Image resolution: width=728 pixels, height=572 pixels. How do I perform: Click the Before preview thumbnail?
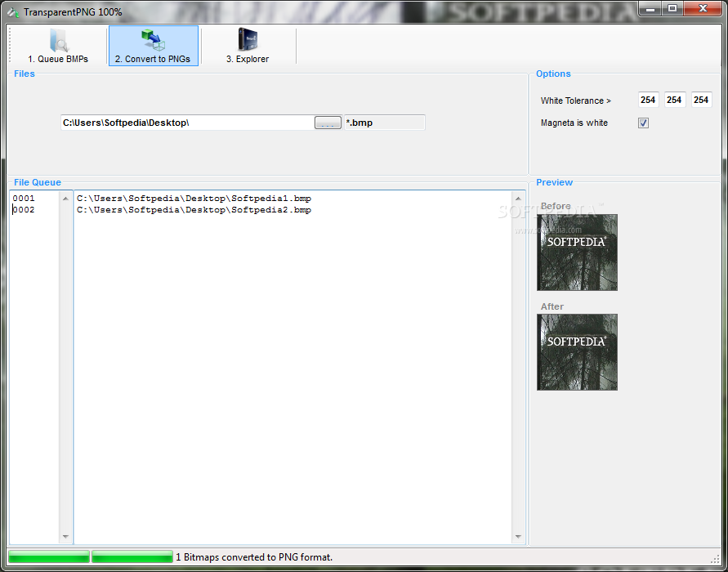click(577, 252)
